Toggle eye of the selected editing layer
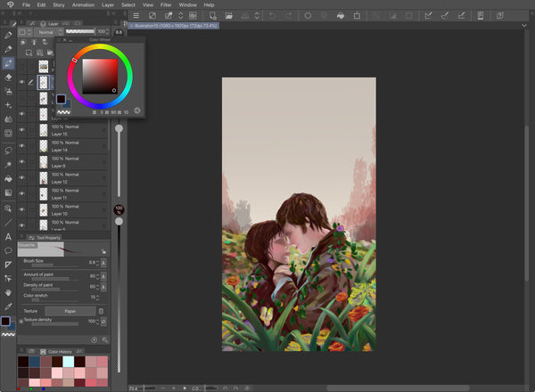 click(x=21, y=82)
